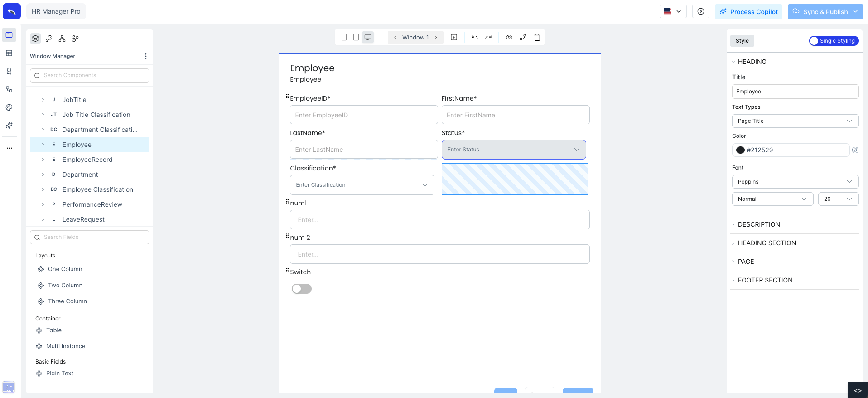Toggle Single Styling switch
This screenshot has width=868, height=398.
point(834,41)
